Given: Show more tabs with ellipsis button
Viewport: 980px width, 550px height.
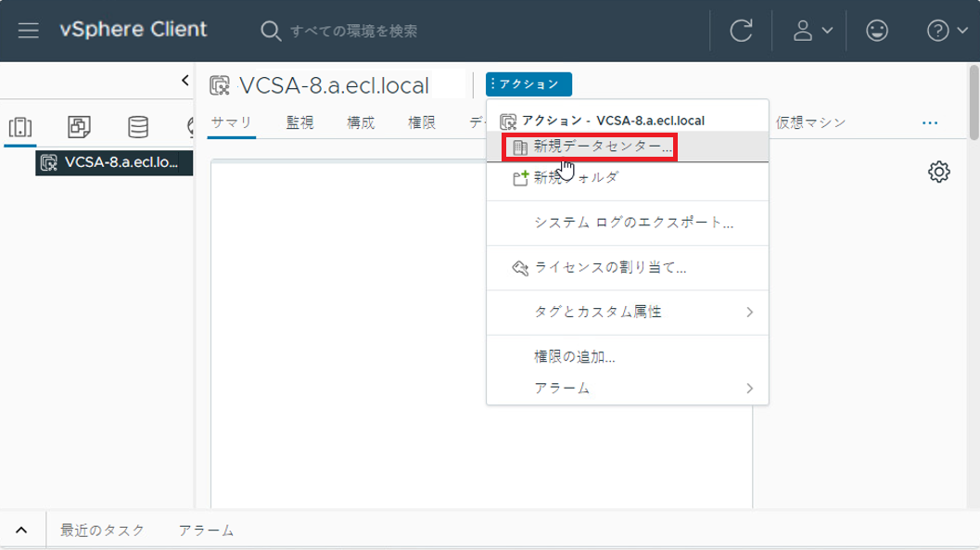Looking at the screenshot, I should pos(930,122).
